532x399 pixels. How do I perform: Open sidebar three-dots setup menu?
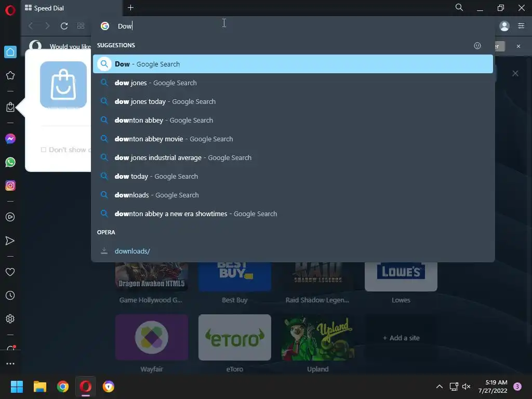10,364
